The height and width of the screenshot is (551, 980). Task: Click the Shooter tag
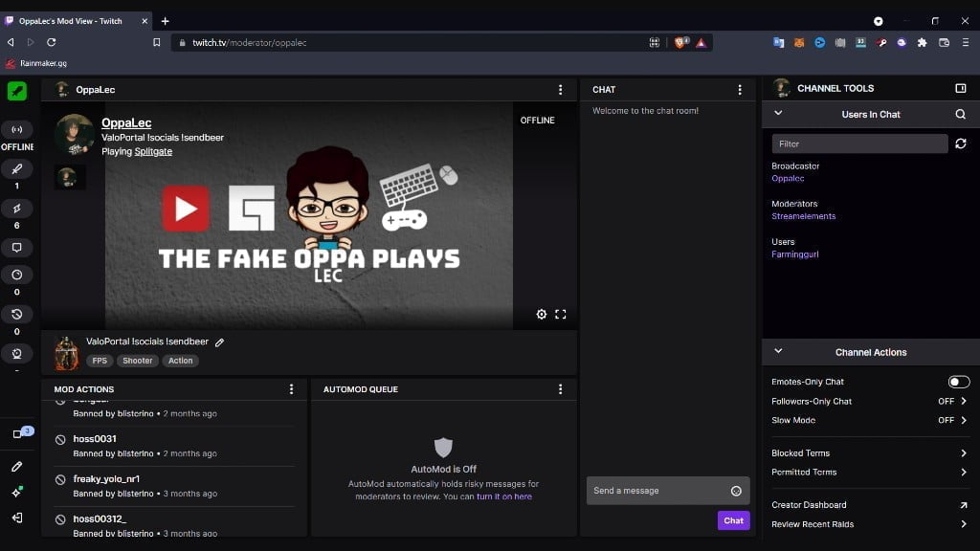tap(138, 361)
